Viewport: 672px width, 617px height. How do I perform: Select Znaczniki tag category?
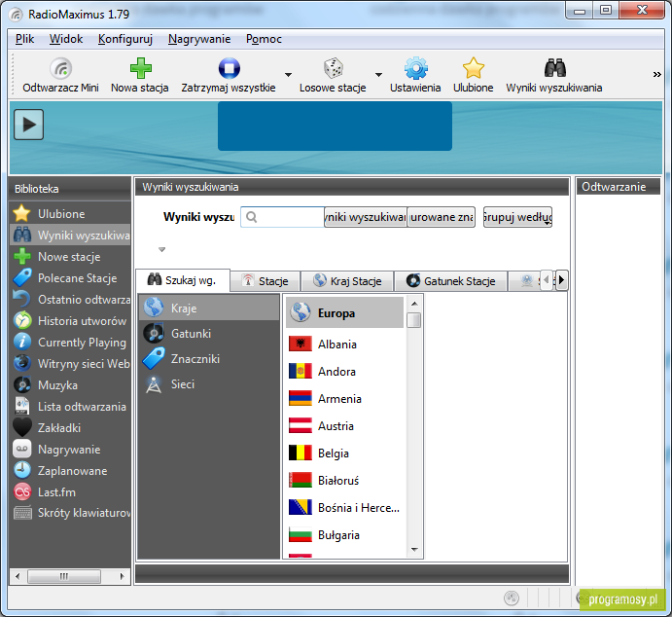(209, 358)
